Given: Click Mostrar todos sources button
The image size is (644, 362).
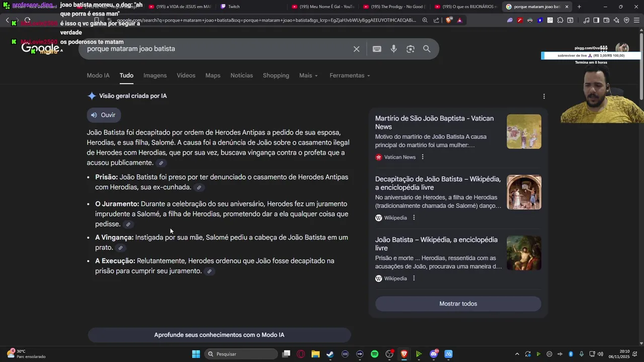Looking at the screenshot, I should coord(458,304).
